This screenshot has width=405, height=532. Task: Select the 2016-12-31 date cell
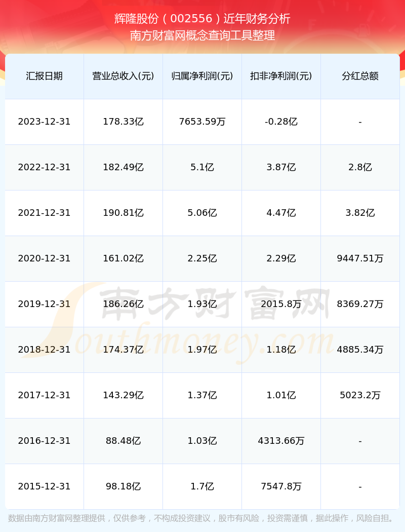coord(45,441)
